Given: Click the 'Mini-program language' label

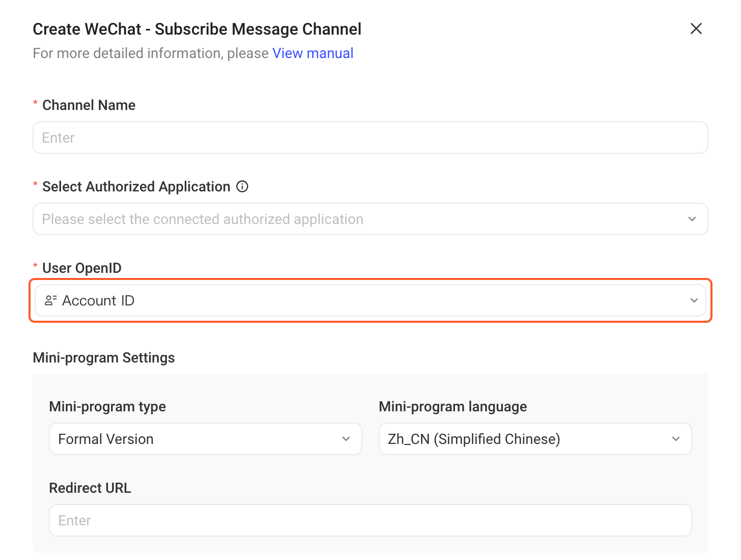Looking at the screenshot, I should click(x=453, y=407).
